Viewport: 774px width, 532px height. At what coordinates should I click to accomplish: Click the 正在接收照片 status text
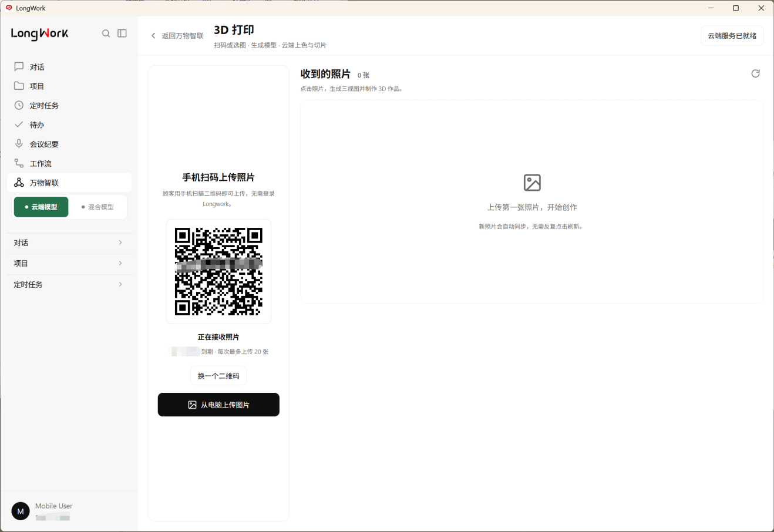218,337
